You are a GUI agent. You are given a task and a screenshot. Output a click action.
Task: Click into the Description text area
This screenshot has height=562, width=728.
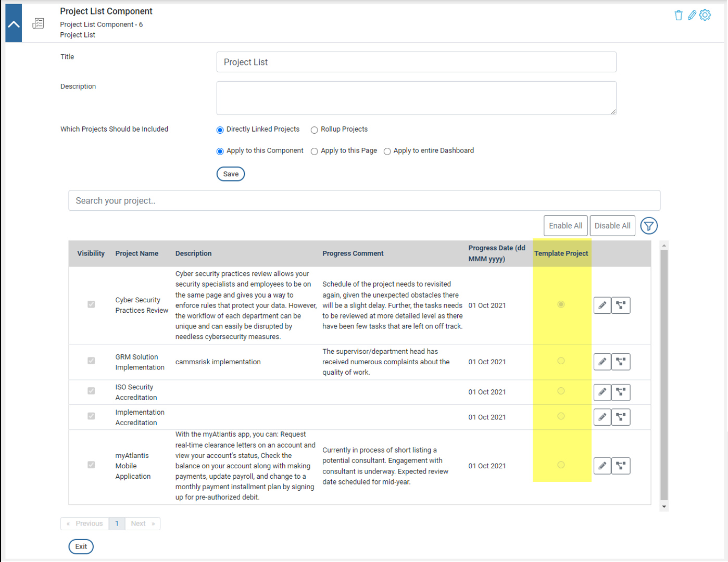(416, 98)
